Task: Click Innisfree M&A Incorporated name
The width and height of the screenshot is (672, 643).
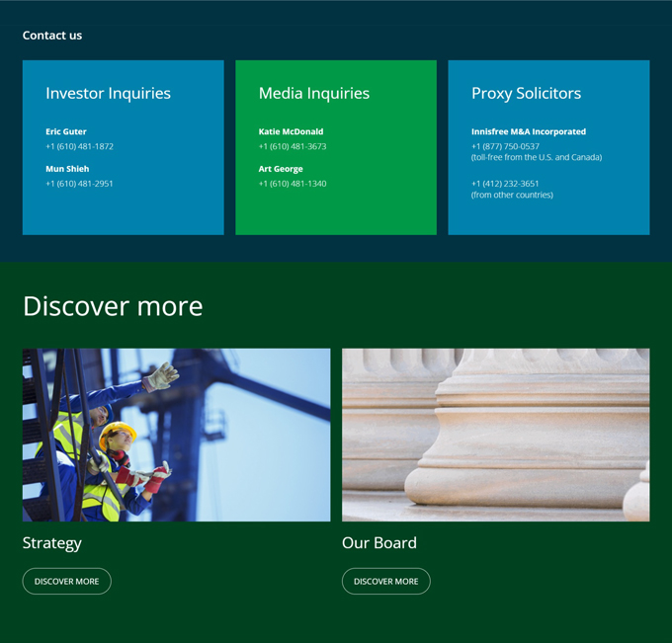Action: pyautogui.click(x=529, y=131)
